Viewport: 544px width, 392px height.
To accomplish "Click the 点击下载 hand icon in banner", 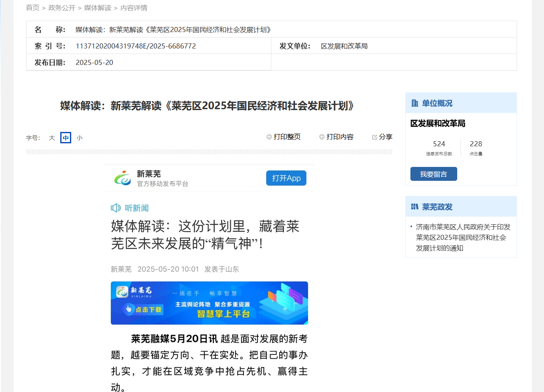I will [x=129, y=309].
